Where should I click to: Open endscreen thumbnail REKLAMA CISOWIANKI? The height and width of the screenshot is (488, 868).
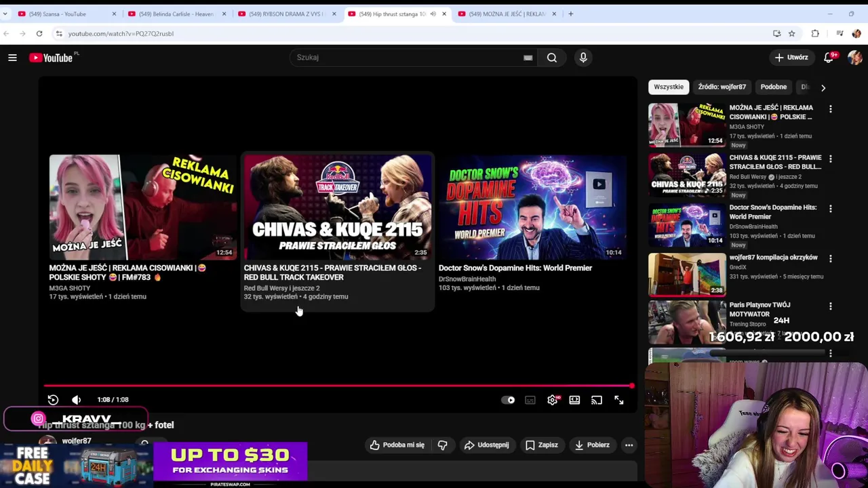click(142, 207)
